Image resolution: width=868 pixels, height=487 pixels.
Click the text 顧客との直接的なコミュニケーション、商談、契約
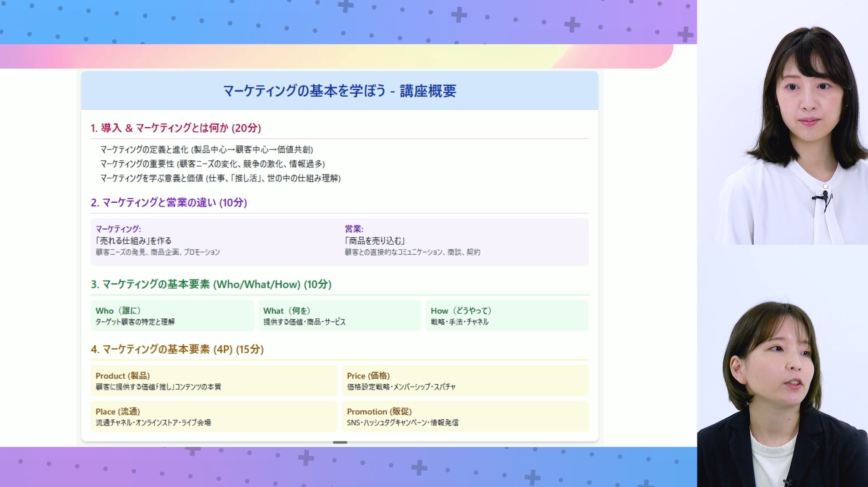[412, 252]
